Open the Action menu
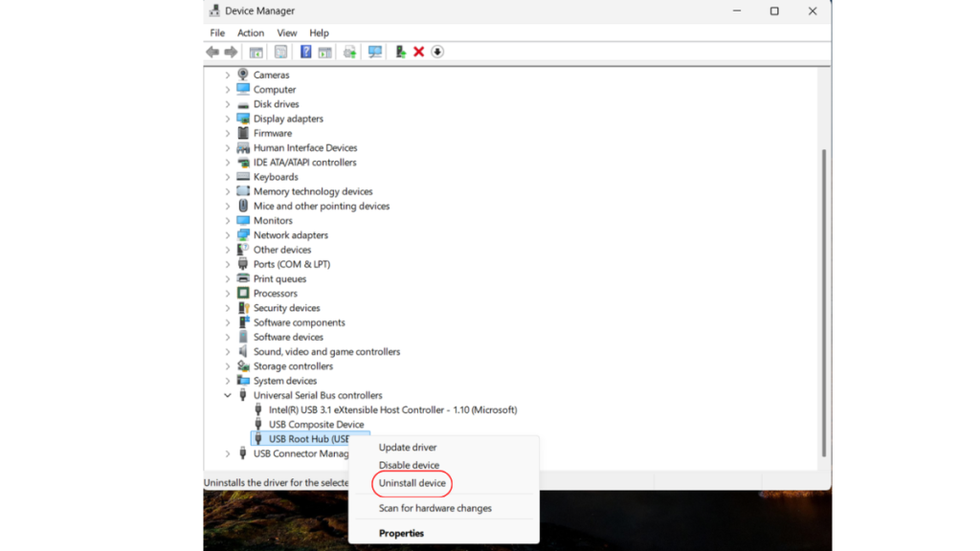 [x=251, y=33]
